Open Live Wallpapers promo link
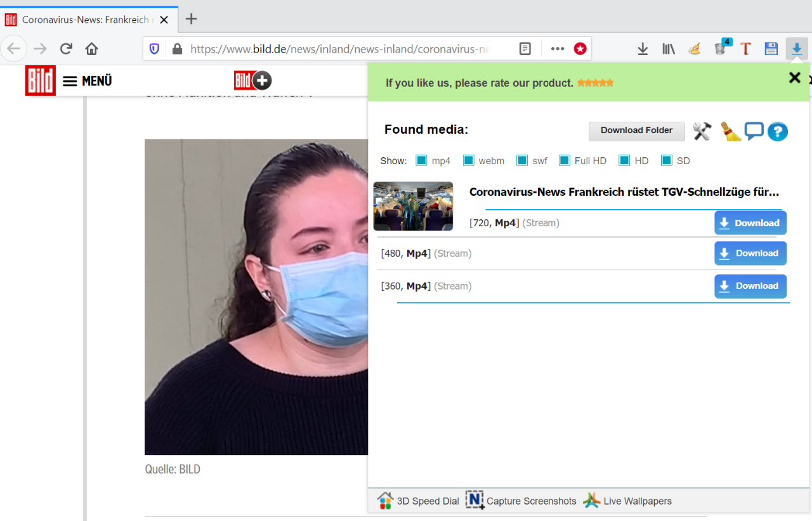 [627, 501]
